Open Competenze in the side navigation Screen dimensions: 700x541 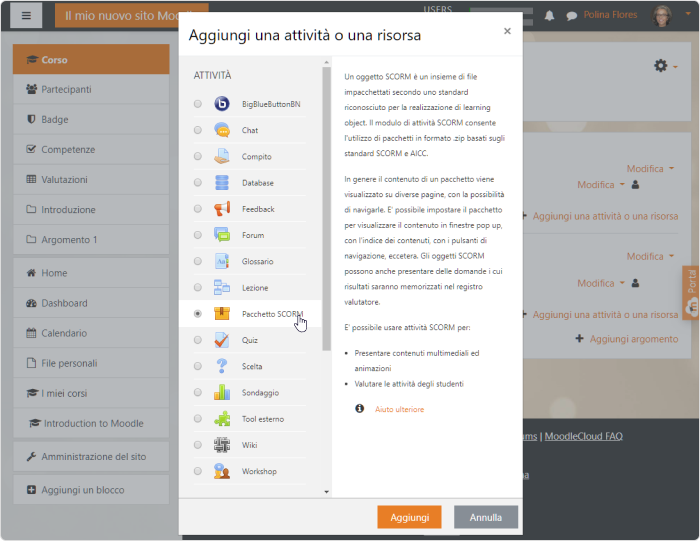[91, 149]
